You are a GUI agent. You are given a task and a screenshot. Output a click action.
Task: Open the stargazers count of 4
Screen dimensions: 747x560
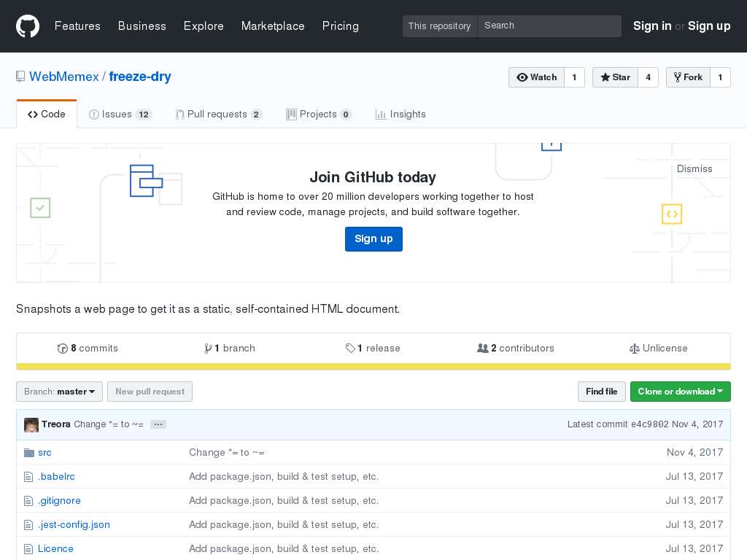click(648, 77)
